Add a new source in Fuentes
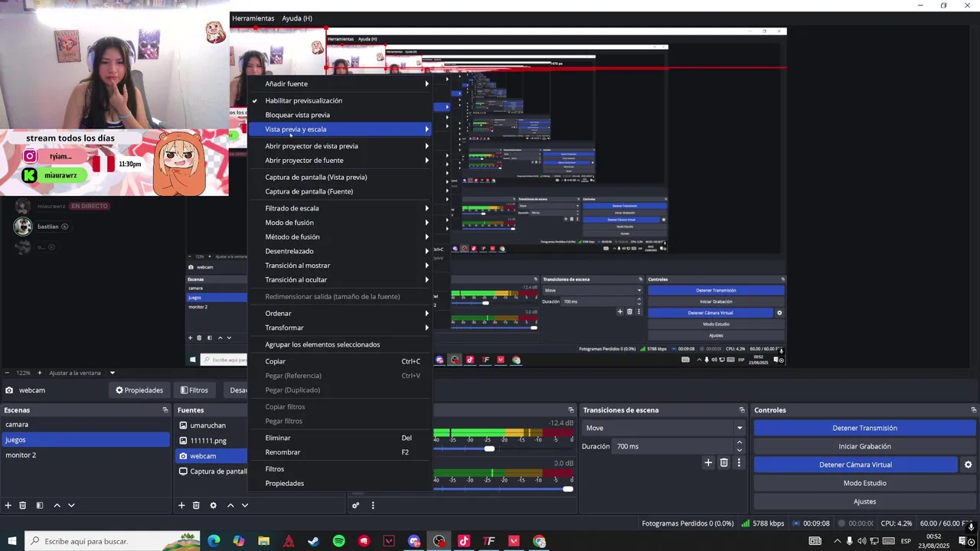Image resolution: width=980 pixels, height=551 pixels. click(x=181, y=505)
